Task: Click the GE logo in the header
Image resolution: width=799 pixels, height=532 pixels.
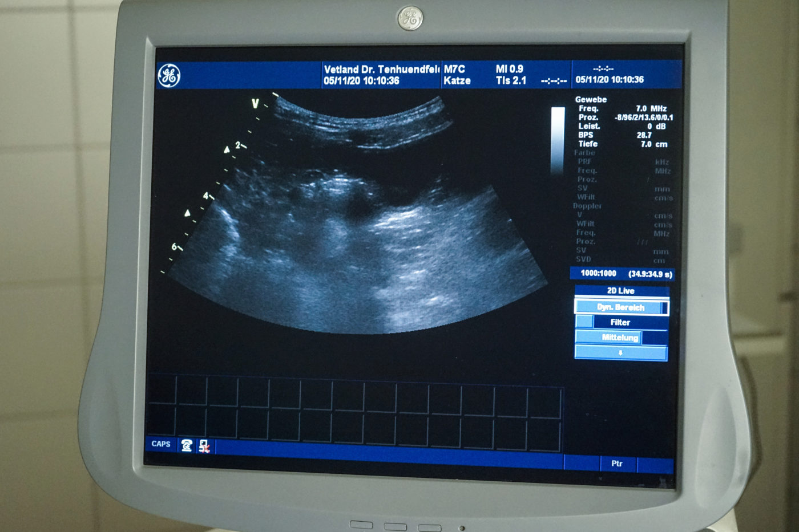Action: pos(169,76)
